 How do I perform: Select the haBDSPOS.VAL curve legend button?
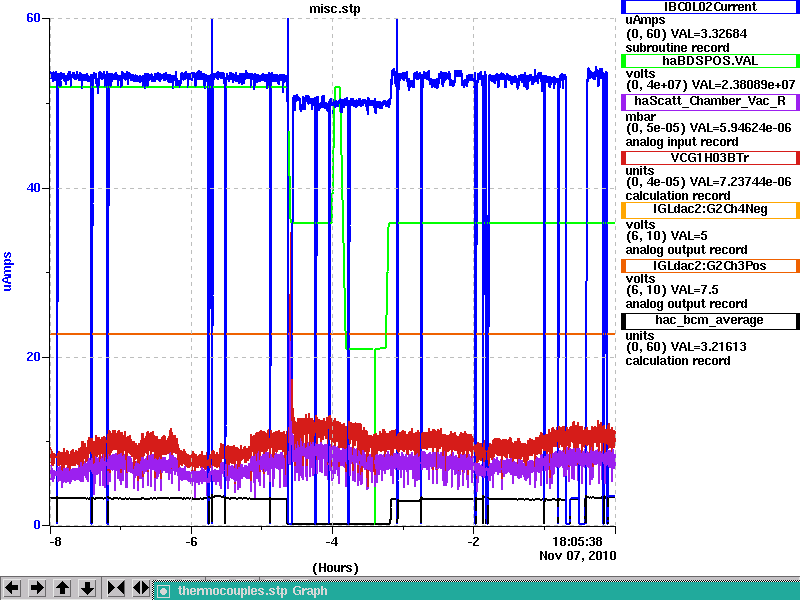(x=710, y=61)
